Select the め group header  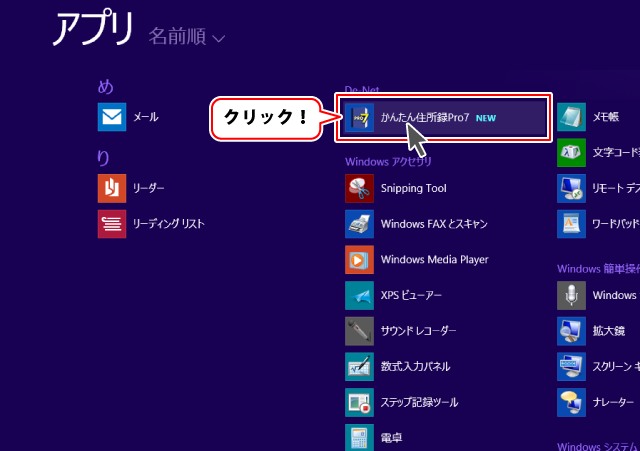(105, 87)
